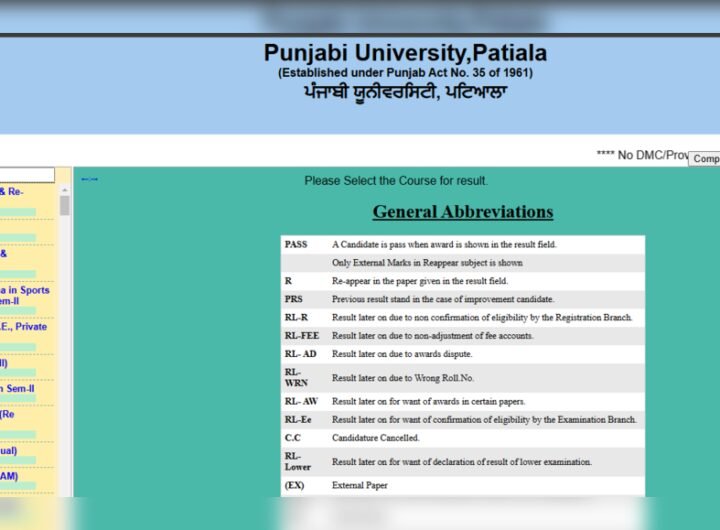Open the course link ending 'AM)'

point(9,476)
